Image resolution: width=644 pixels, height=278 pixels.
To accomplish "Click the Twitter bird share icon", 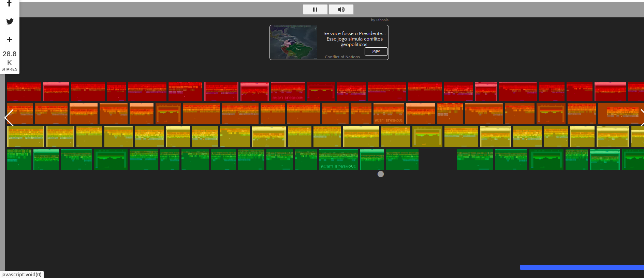I will (10, 21).
